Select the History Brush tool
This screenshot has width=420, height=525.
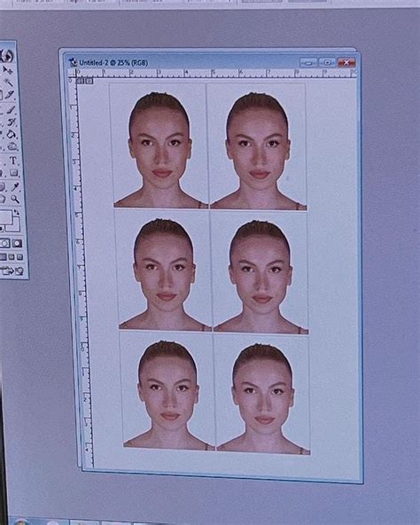click(12, 122)
